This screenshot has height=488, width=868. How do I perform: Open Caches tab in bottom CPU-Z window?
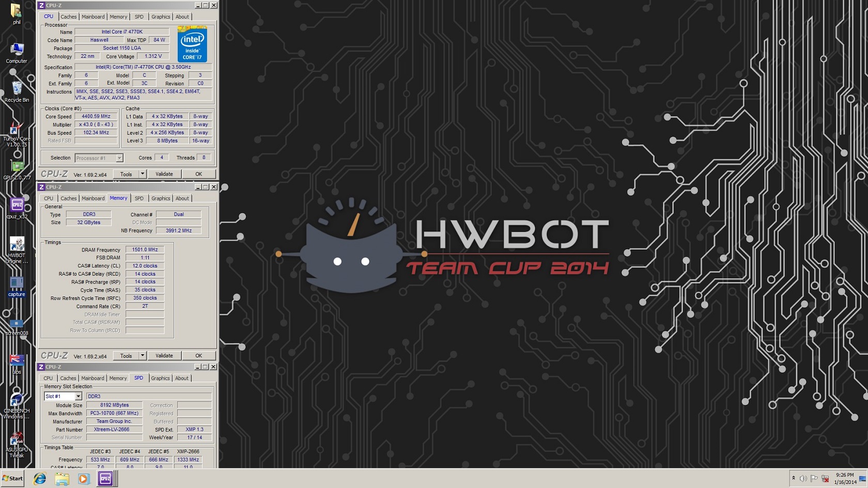click(68, 378)
